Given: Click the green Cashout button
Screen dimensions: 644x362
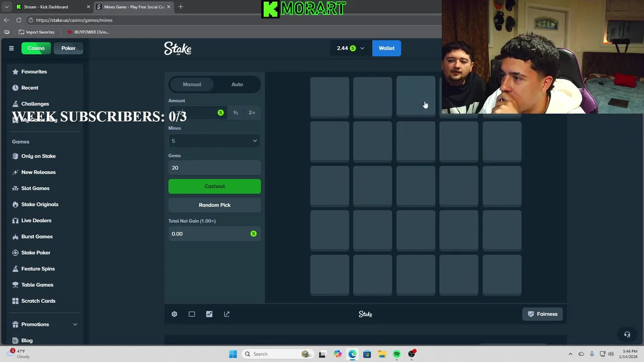Looking at the screenshot, I should (214, 186).
